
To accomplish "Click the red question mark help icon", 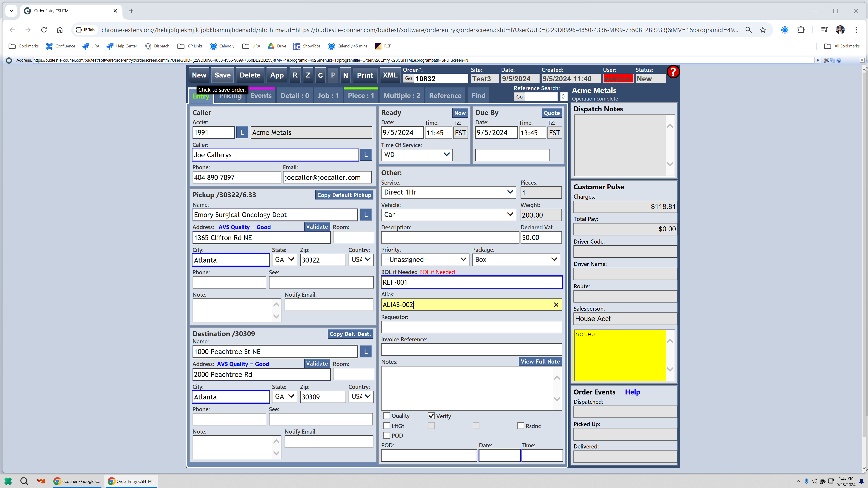I will click(673, 72).
